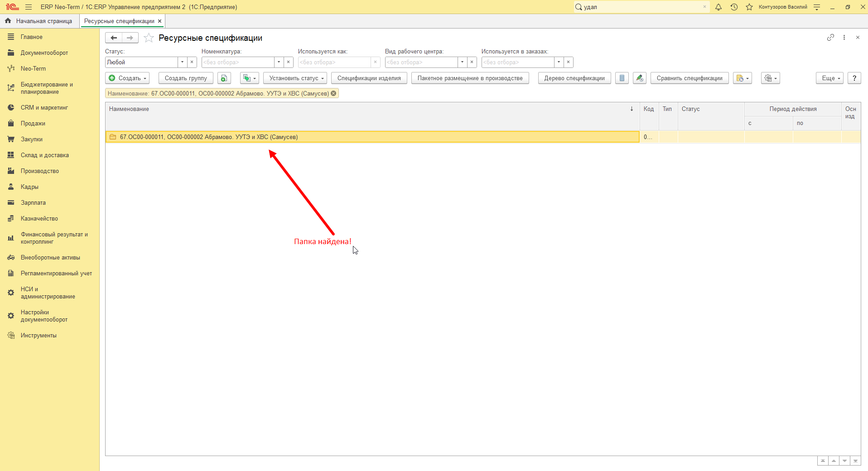Add page to favorites star
Image resolution: width=868 pixels, height=471 pixels.
pos(149,38)
